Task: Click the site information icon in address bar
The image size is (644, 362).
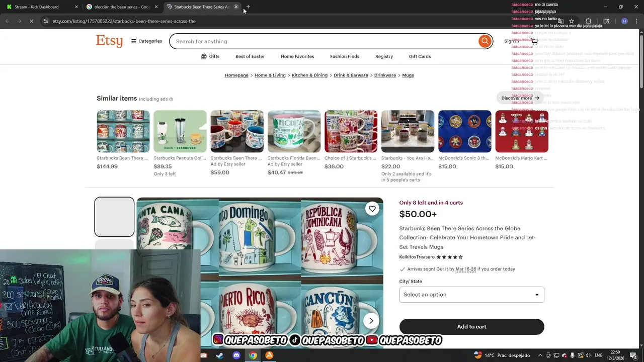Action: tap(46, 21)
